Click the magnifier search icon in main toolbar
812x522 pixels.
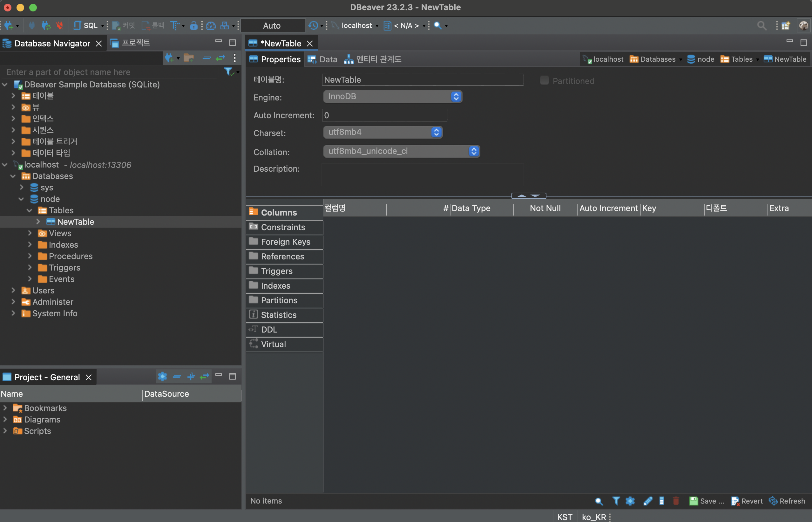(x=437, y=25)
